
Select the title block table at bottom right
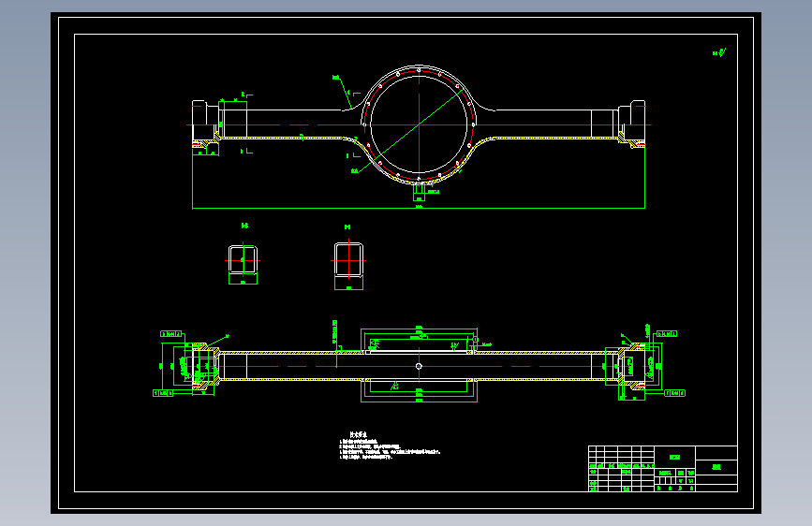click(x=663, y=469)
